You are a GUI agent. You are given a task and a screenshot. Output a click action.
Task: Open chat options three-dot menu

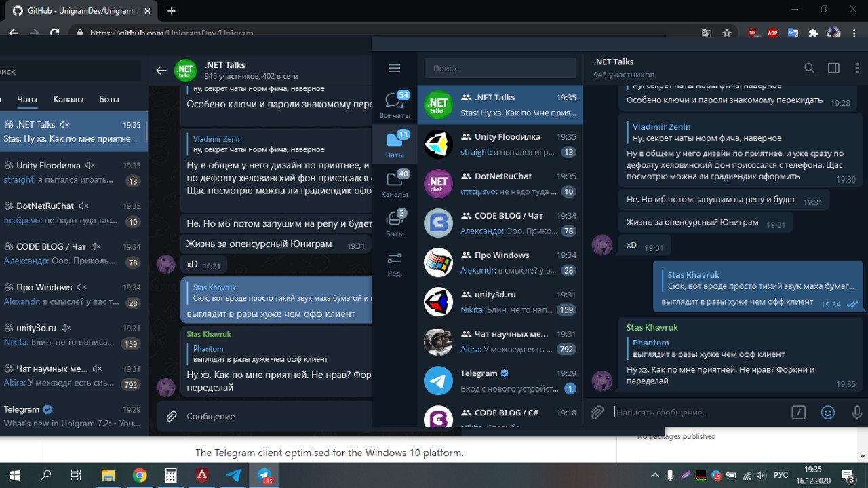click(856, 68)
